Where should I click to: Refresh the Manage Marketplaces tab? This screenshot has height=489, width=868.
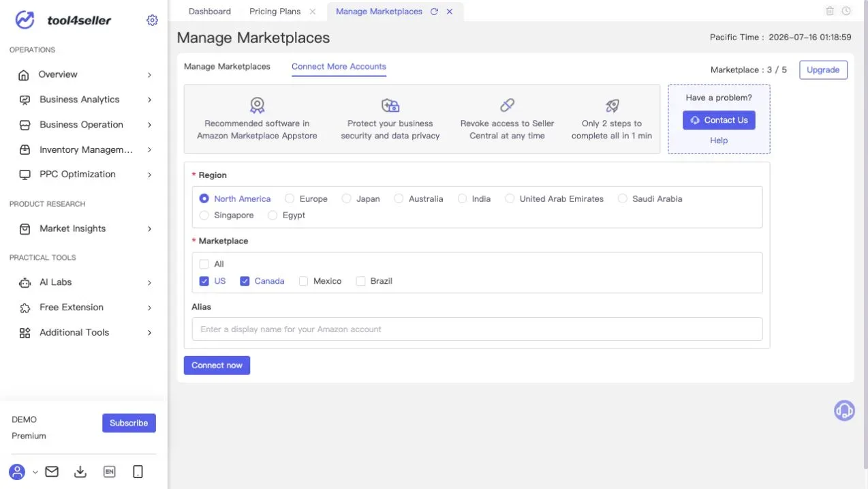click(x=434, y=12)
